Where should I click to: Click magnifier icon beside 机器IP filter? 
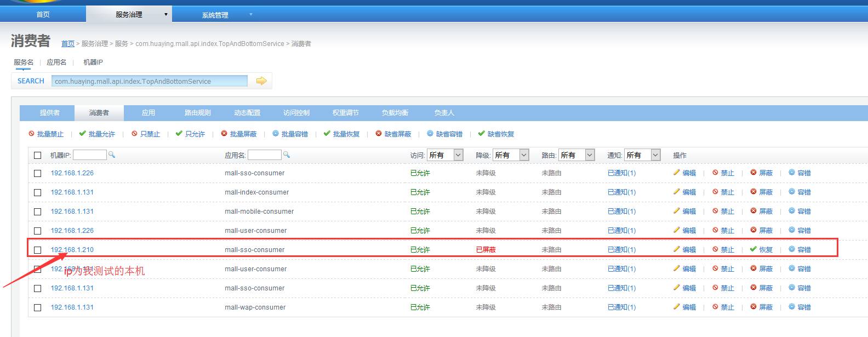[112, 155]
